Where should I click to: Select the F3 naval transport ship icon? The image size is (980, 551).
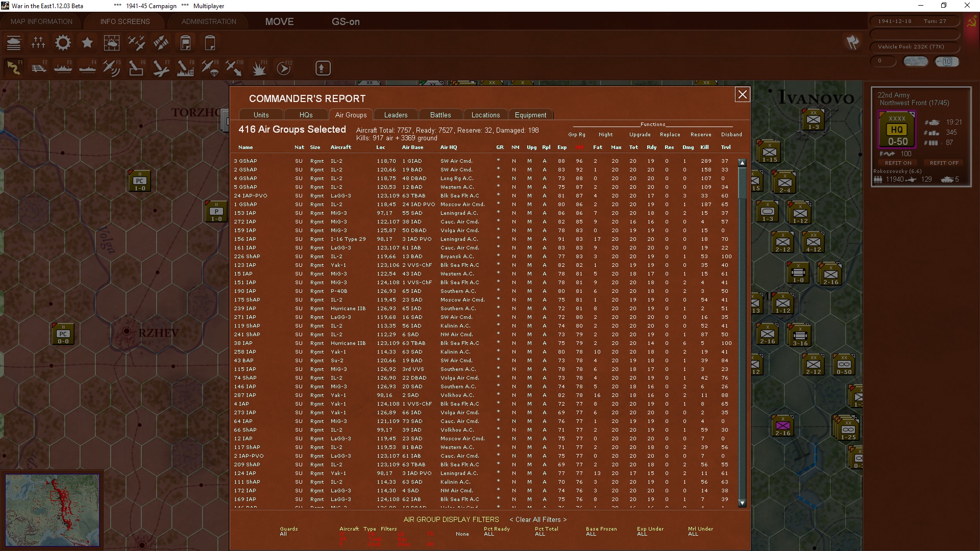coord(63,68)
